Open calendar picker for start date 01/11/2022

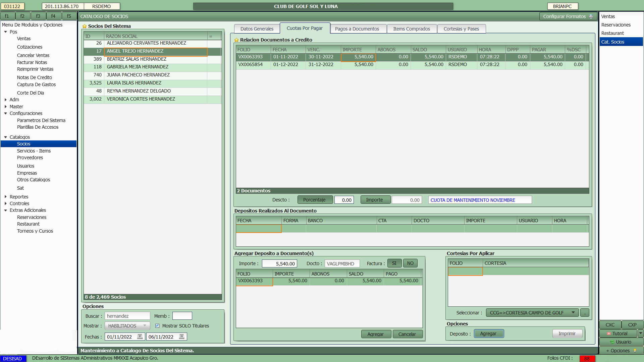tap(140, 337)
